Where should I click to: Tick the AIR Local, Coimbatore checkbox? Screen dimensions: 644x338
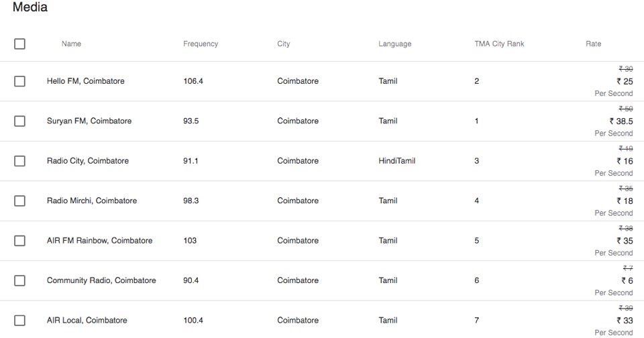pos(19,321)
